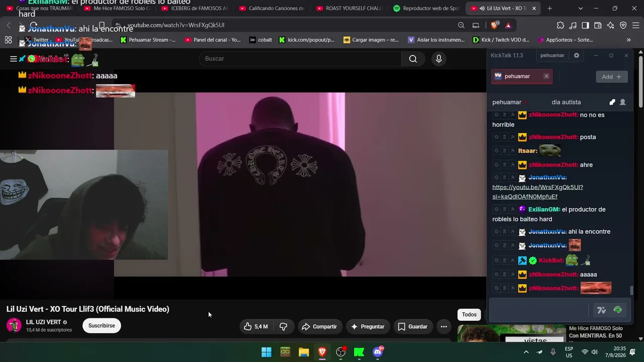The width and height of the screenshot is (644, 362).
Task: Like the XO Tour Llif3 video
Action: pyautogui.click(x=256, y=327)
